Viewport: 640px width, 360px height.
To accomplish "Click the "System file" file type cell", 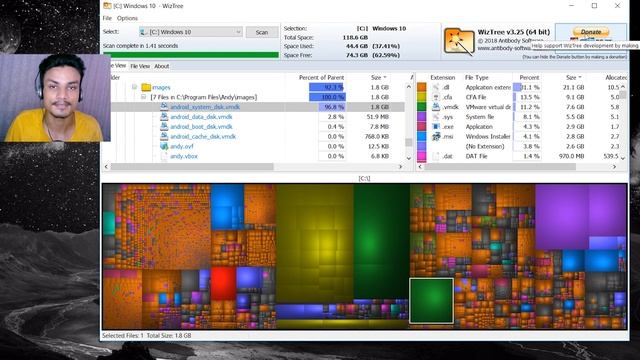I will (480, 117).
